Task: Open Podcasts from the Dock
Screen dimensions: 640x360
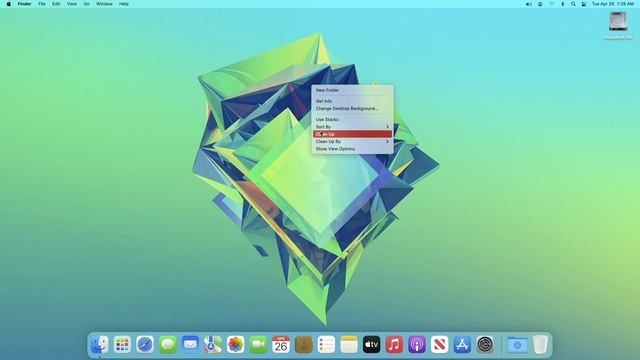Action: (x=417, y=344)
